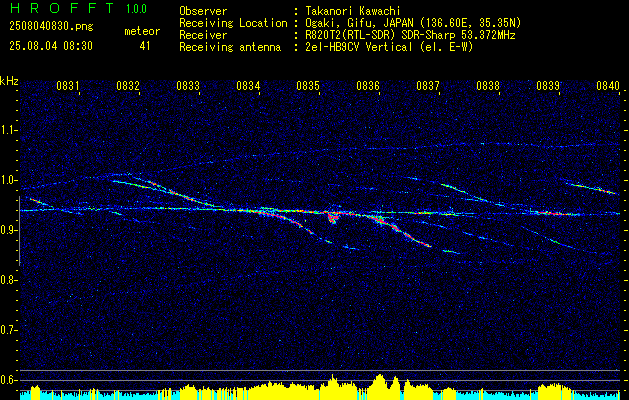The image size is (629, 400).
Task: Click the tallest yellow power peak near 0836
Action: coord(379,387)
